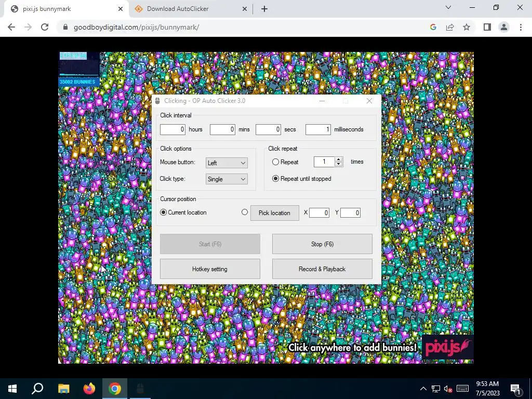This screenshot has width=532, height=399.
Task: Increase the repeat times spinner
Action: pyautogui.click(x=338, y=159)
